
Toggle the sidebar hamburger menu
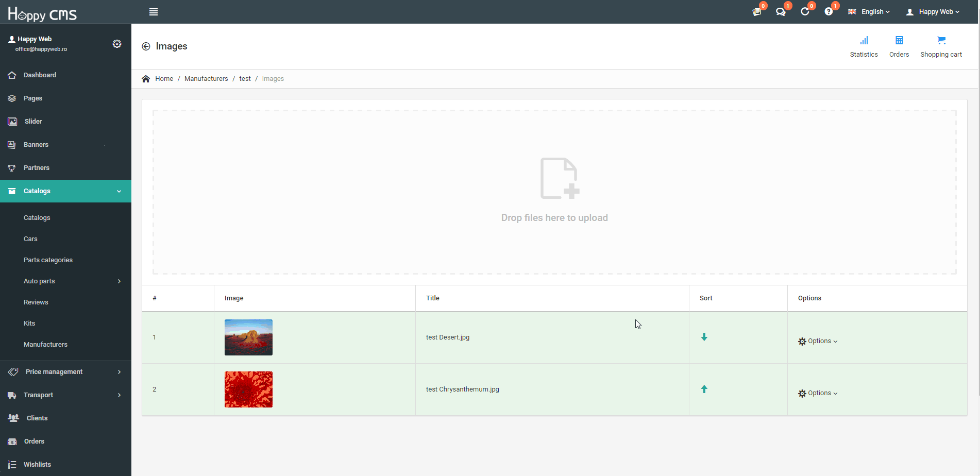point(154,12)
